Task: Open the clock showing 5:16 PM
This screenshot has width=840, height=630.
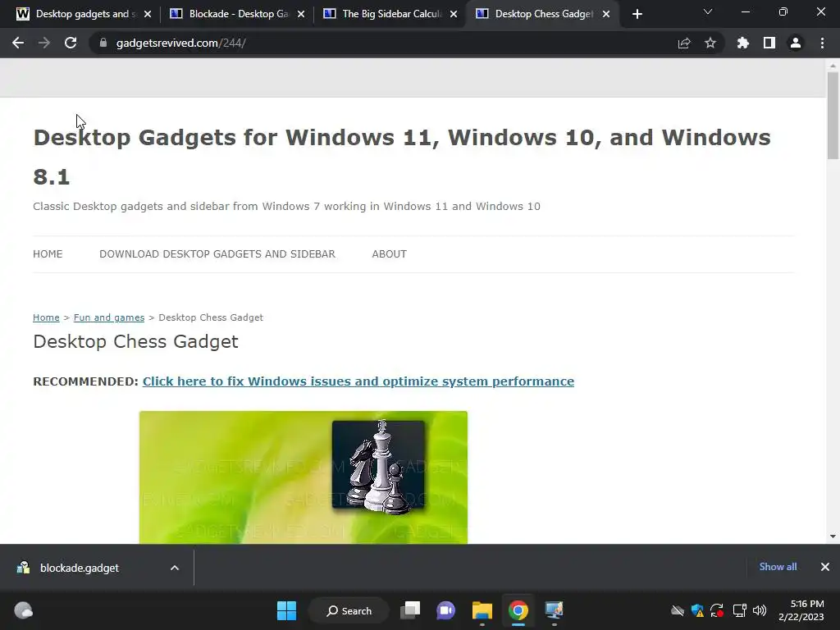Action: (801, 610)
